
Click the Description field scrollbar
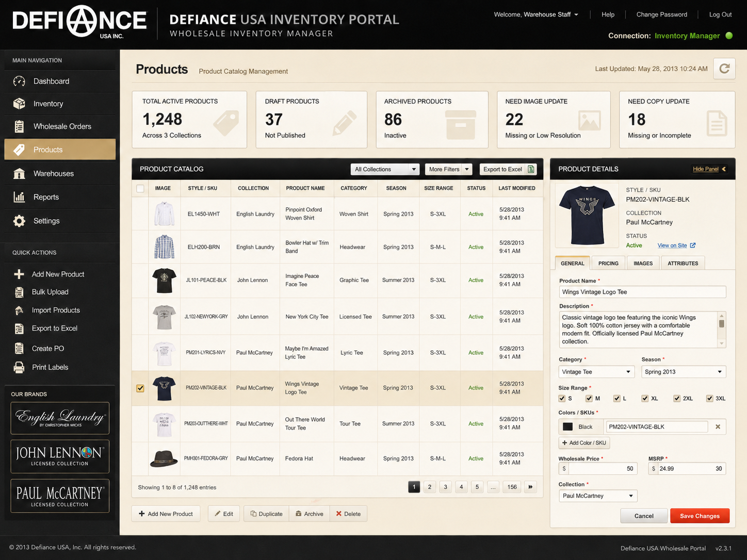tap(722, 330)
